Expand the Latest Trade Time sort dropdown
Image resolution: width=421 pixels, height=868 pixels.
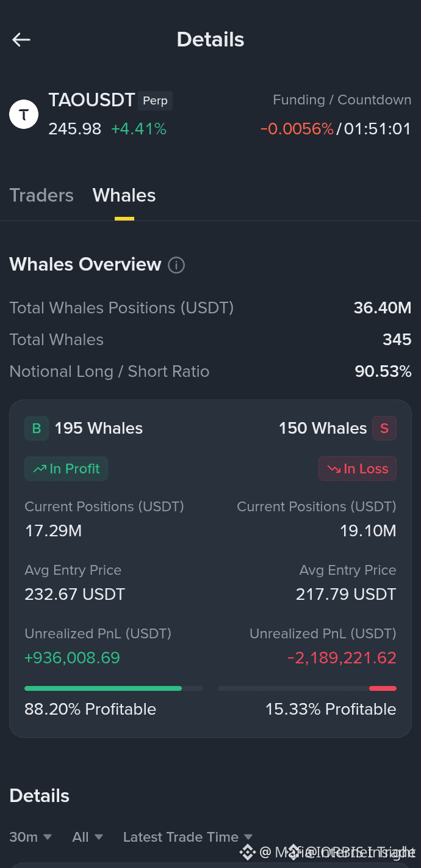pos(188,837)
